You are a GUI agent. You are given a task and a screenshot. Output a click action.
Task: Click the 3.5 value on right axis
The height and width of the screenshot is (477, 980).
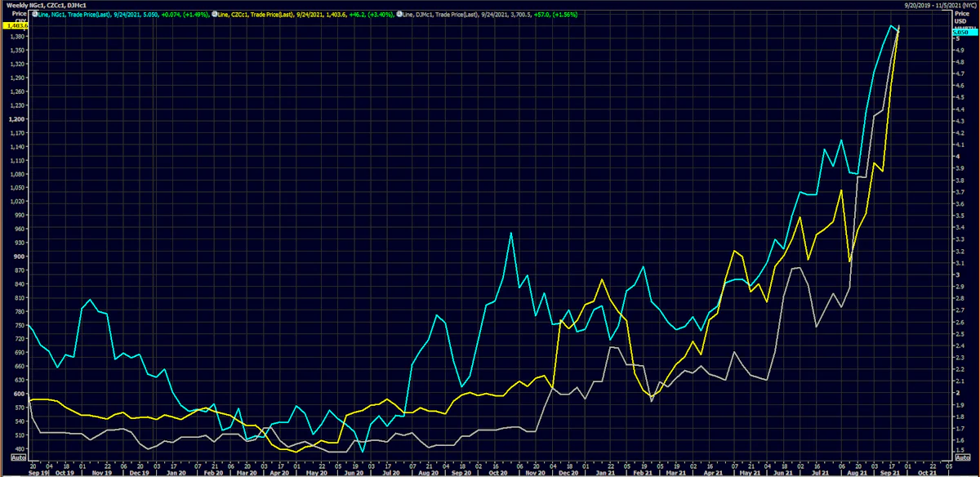click(961, 215)
